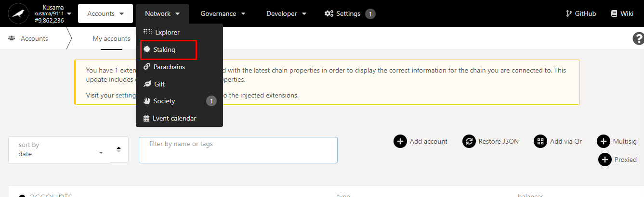Click the Proxied plus icon

click(x=605, y=160)
